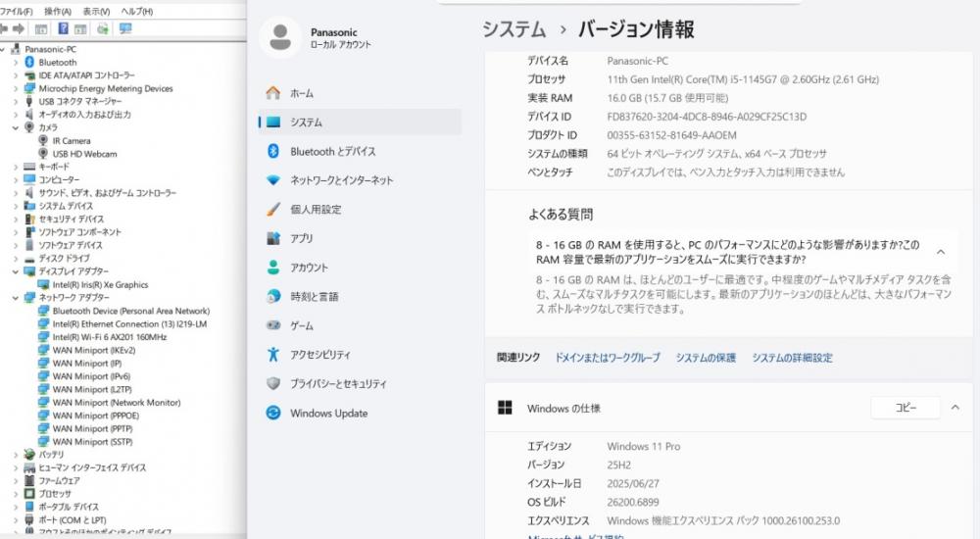Viewport: 980px width, 539px height.
Task: Expand the オーディオの入力および出力 category
Action: [16, 115]
